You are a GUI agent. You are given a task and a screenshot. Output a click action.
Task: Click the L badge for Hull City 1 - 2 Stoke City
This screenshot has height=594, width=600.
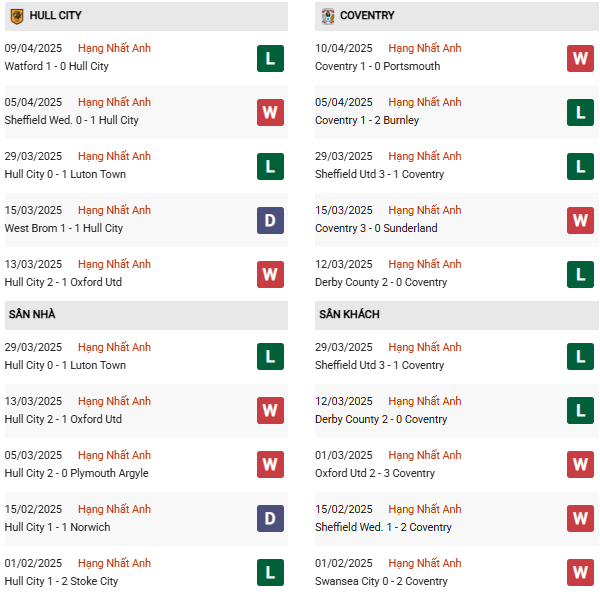[270, 573]
